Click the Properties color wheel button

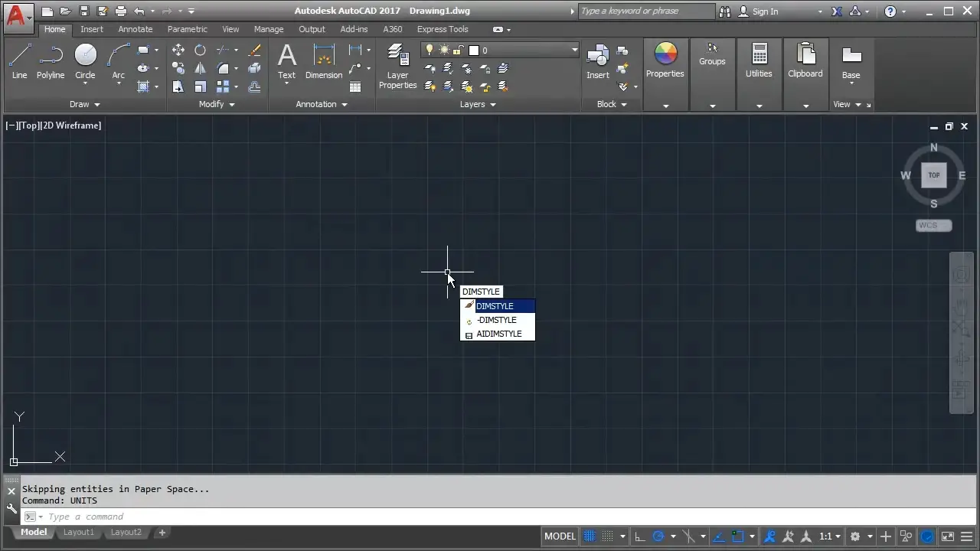pos(665,60)
